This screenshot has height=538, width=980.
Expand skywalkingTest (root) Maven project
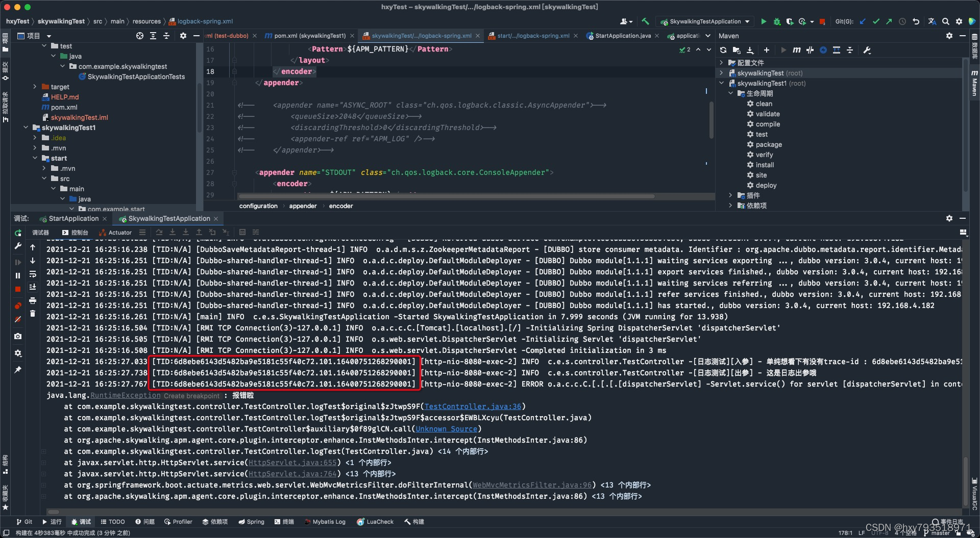[x=721, y=73]
